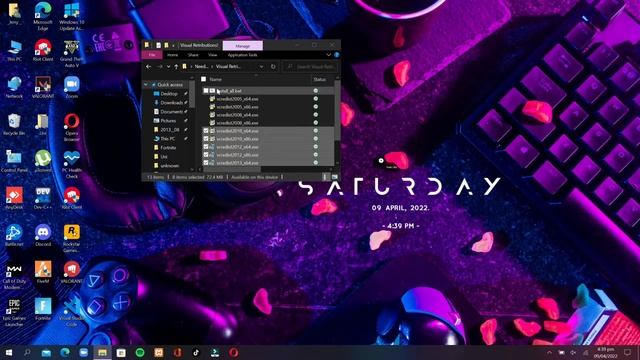Open File Explorer help icon
Screen dimensions: 640x360
(x=337, y=55)
